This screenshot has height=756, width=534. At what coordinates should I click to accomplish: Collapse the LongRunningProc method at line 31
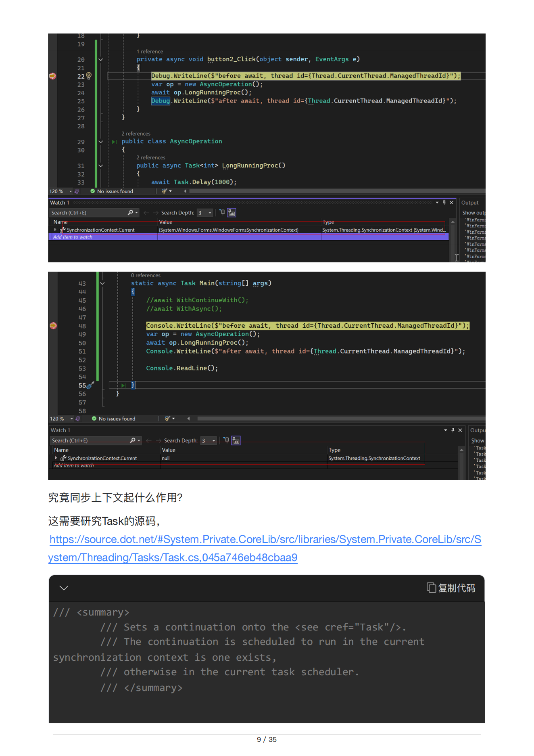point(101,166)
